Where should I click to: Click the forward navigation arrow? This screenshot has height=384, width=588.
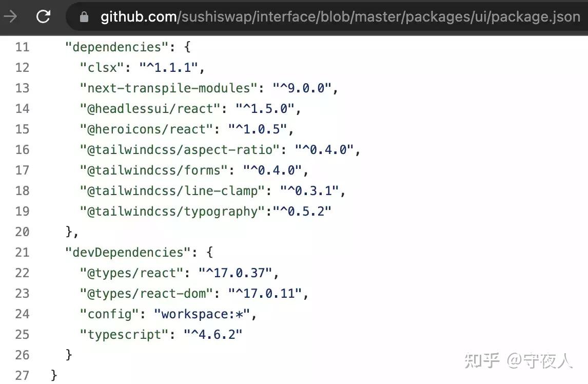coord(10,16)
